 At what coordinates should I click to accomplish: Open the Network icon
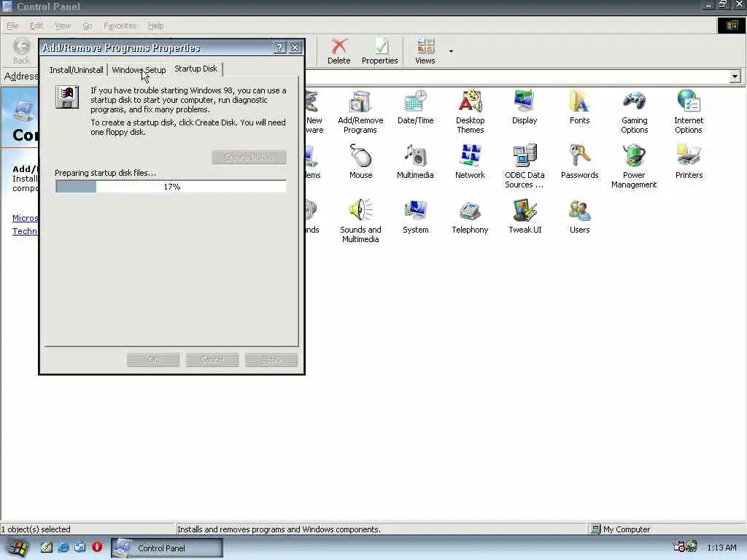(470, 162)
